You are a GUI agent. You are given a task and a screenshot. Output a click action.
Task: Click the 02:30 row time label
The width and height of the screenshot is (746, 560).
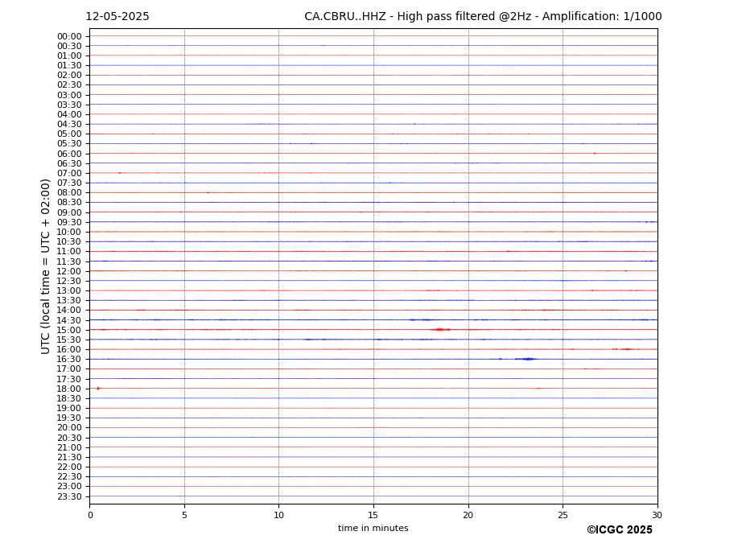pos(69,85)
